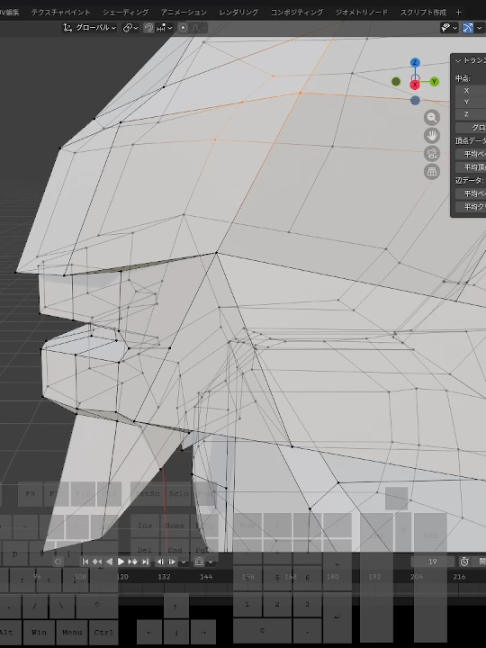The width and height of the screenshot is (486, 648).
Task: Add a workspace with the plus button
Action: tap(458, 12)
